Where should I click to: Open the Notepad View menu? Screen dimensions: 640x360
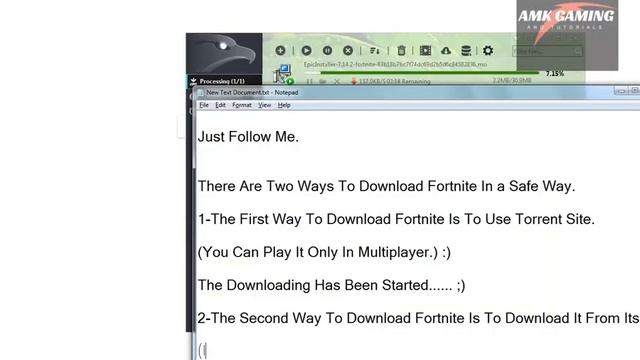(264, 105)
